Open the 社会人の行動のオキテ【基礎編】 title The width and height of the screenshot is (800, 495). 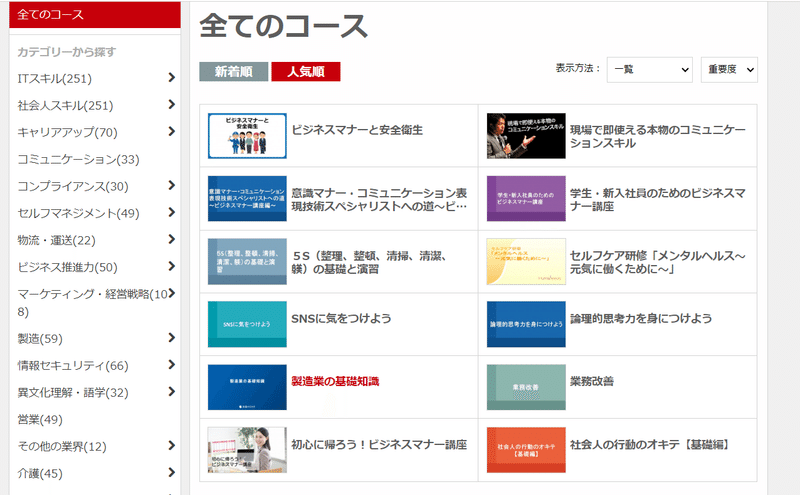(649, 444)
